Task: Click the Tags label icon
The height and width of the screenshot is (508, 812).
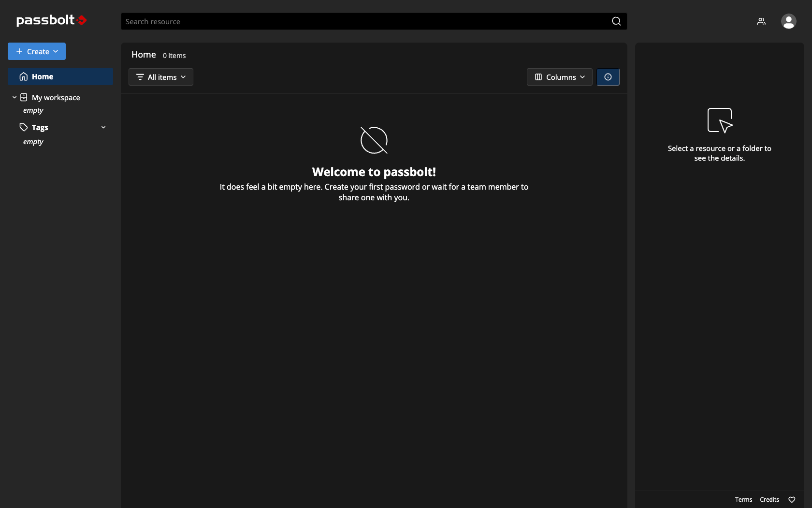Action: click(24, 127)
